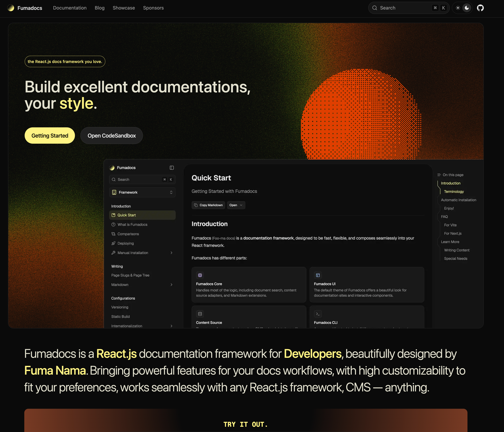Click the Content Source database icon

(200, 314)
